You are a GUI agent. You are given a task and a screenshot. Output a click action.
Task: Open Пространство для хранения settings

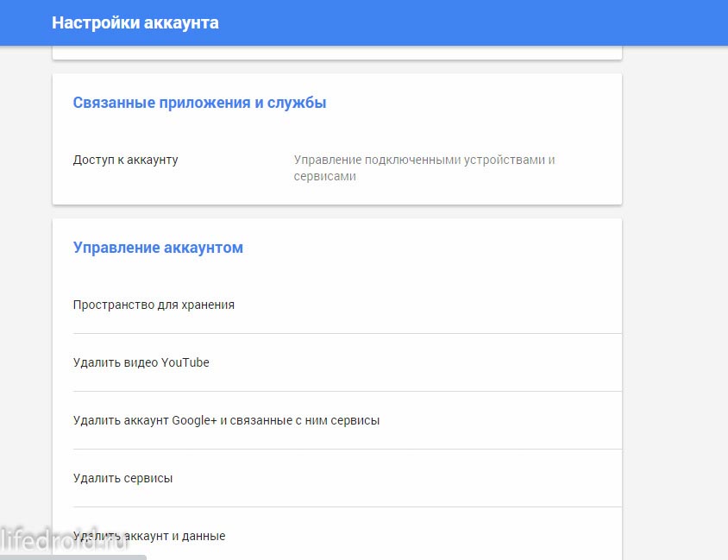[348, 305]
